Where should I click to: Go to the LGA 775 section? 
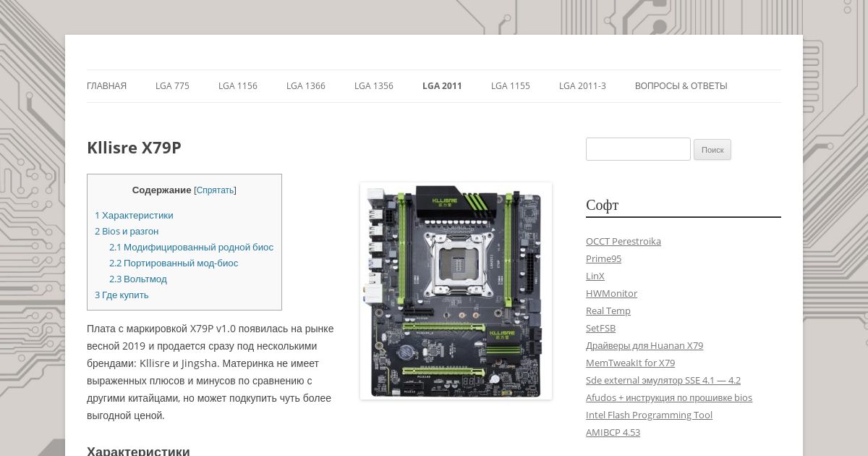[x=172, y=85]
